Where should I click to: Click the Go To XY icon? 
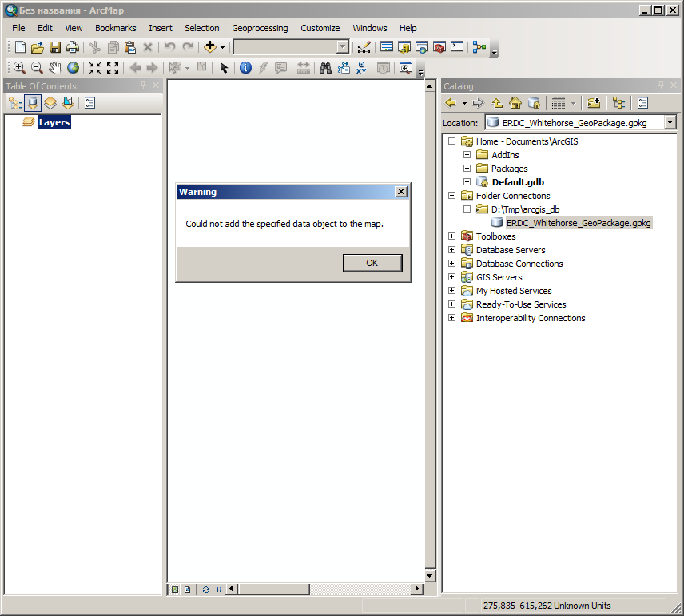click(x=362, y=68)
